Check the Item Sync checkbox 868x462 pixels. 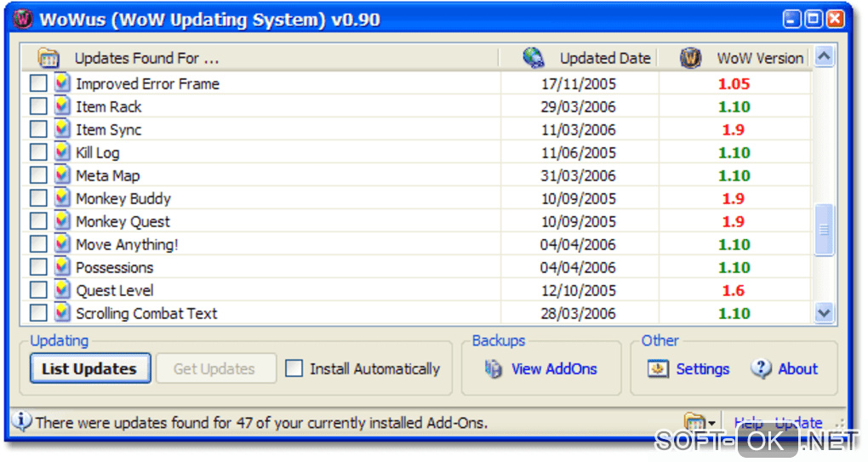click(x=38, y=129)
